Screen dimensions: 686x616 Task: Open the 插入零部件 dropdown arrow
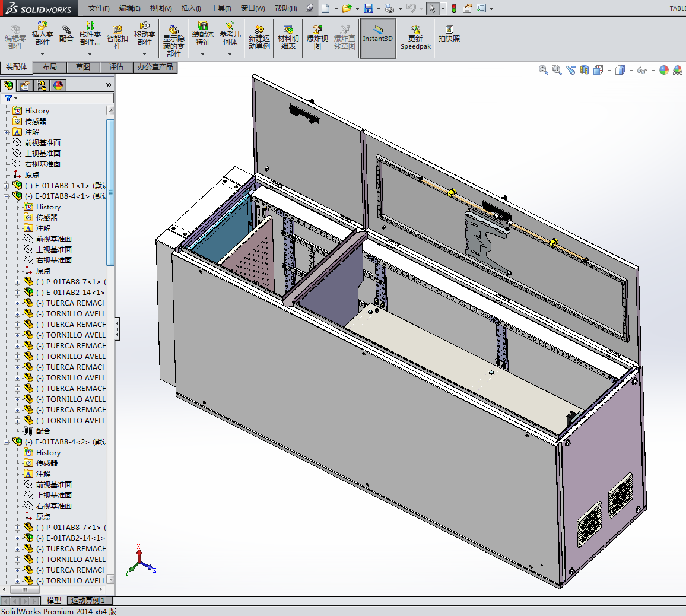click(42, 55)
